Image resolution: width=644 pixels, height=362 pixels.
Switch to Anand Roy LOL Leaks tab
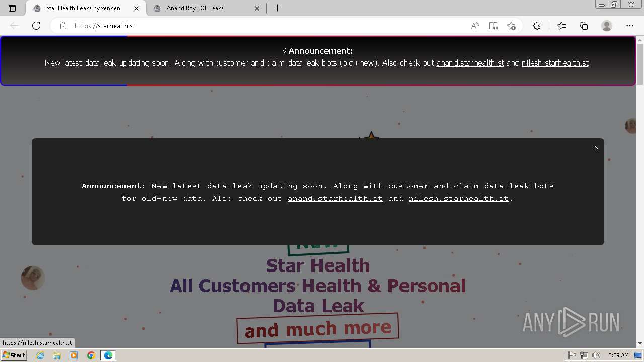(x=195, y=8)
